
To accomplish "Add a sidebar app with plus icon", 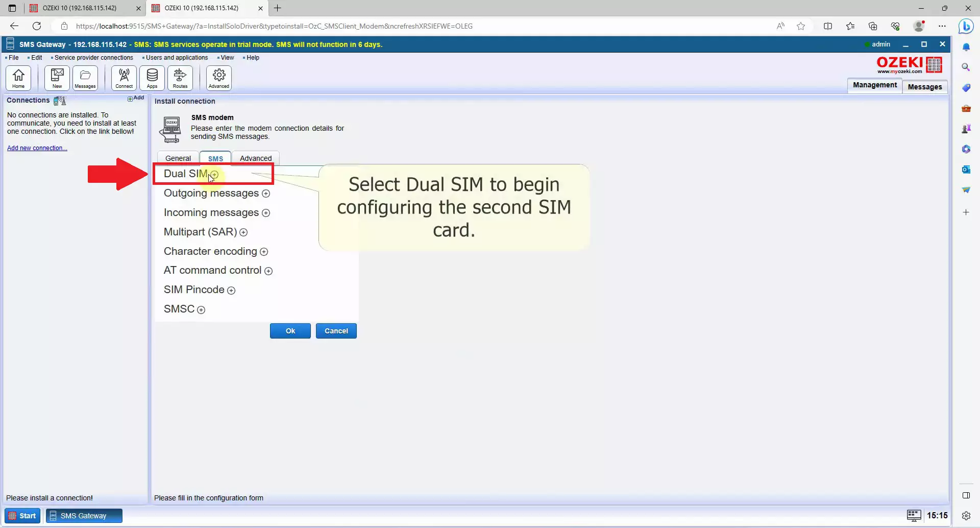I will point(966,212).
